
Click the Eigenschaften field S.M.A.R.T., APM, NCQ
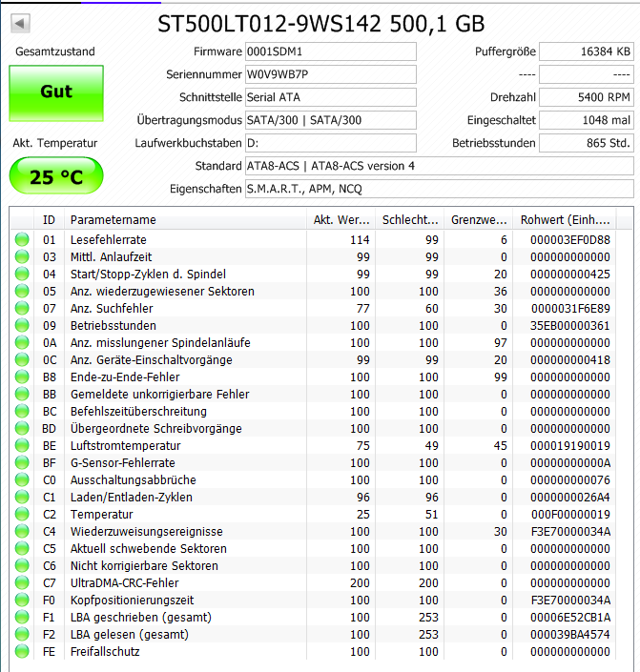440,189
